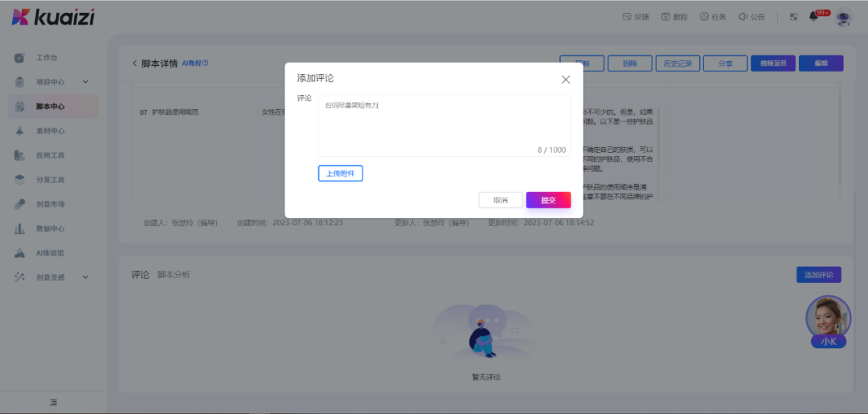Viewport: 868px width, 414px height.
Task: Open notifications bell with 99+ badge
Action: click(813, 17)
